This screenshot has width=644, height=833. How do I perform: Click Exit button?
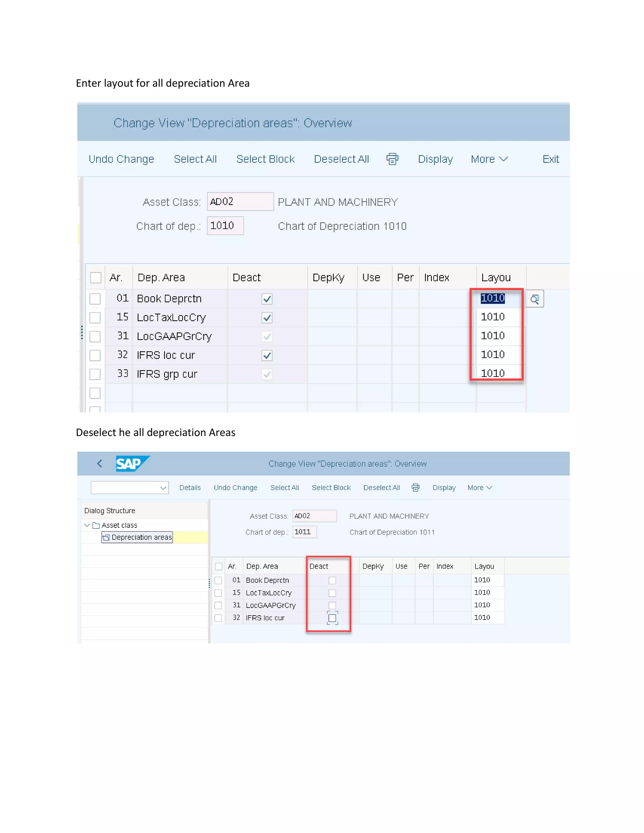coord(551,159)
